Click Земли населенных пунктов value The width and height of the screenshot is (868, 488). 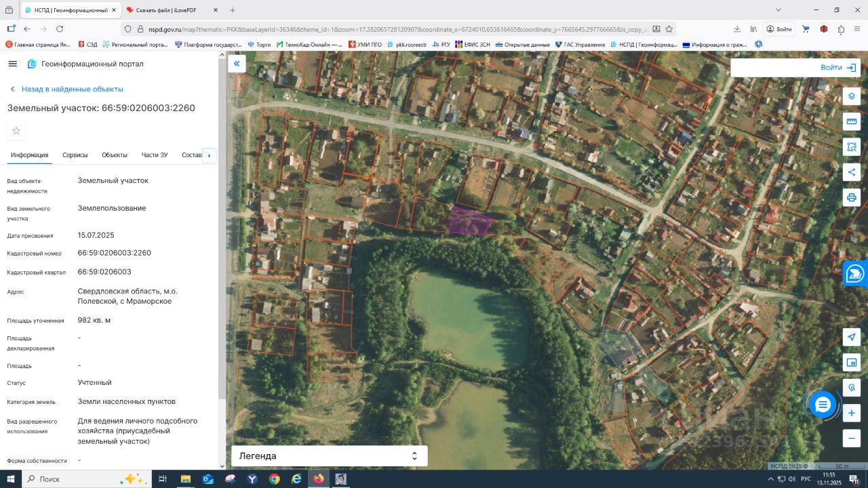coord(127,401)
